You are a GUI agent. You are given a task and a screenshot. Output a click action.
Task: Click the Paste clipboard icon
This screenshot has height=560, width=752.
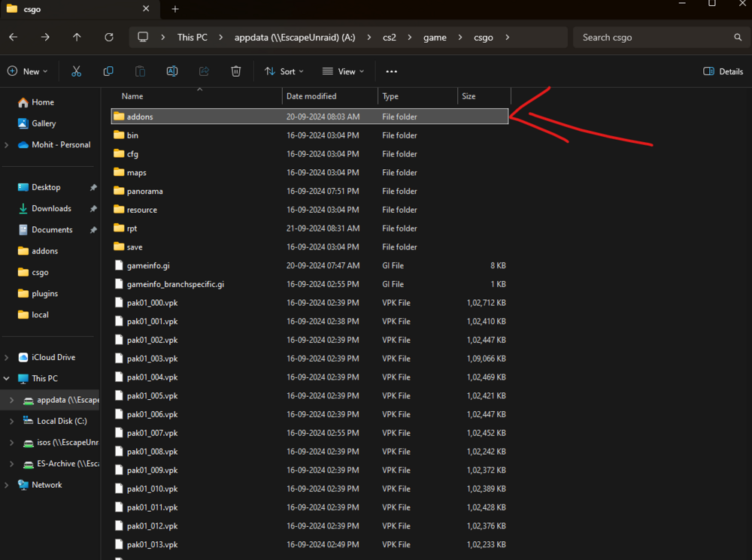pyautogui.click(x=140, y=71)
